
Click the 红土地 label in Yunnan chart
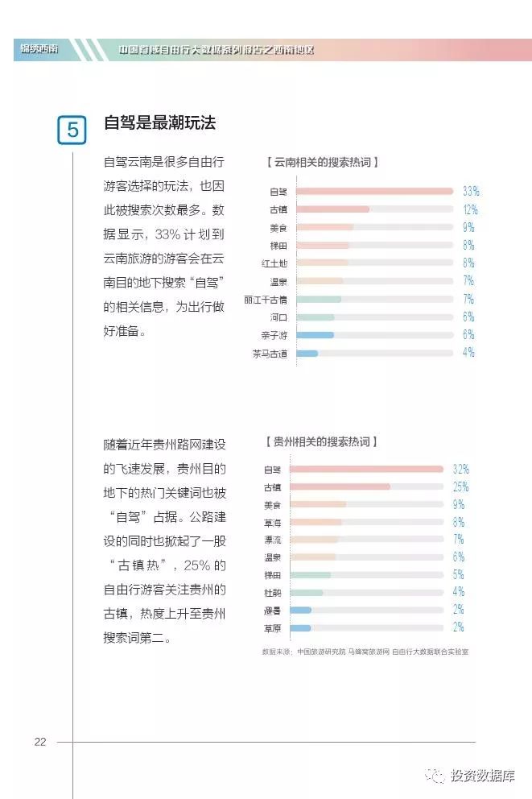point(274,263)
